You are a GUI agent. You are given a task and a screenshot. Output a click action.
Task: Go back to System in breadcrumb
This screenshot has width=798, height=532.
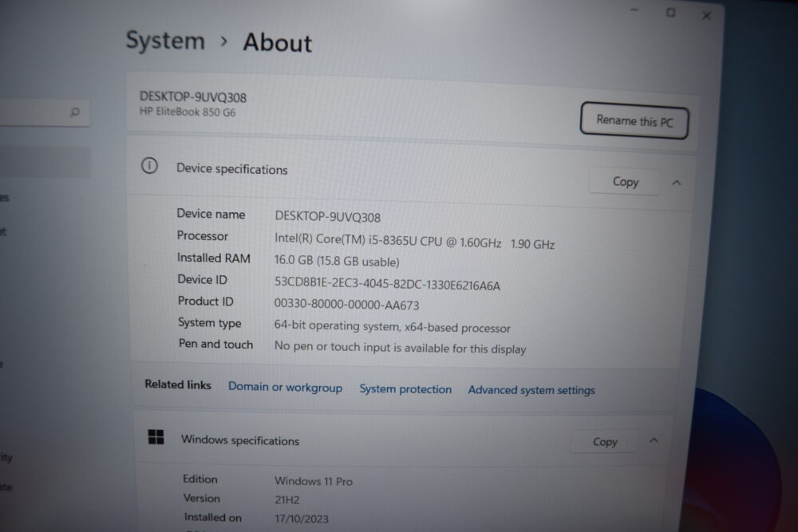[x=165, y=40]
